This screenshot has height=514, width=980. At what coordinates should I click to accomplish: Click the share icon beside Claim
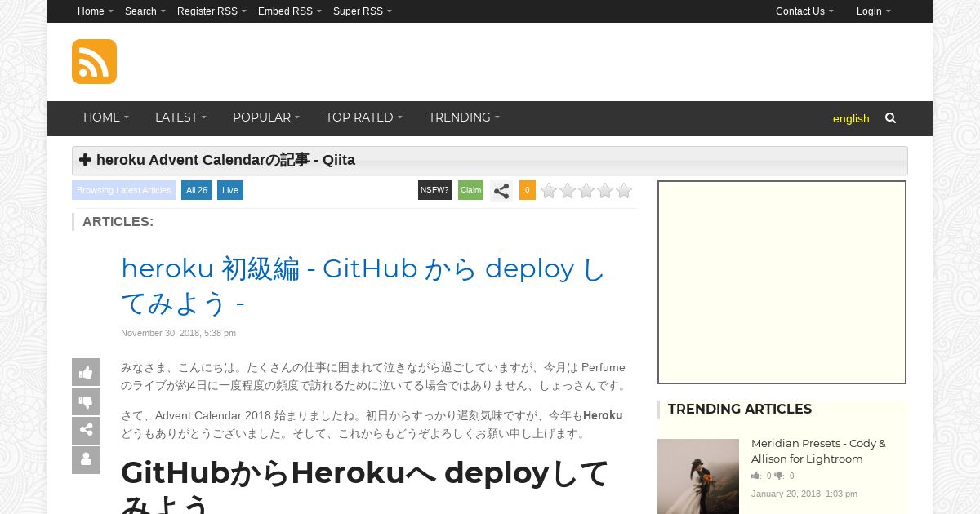coord(501,191)
